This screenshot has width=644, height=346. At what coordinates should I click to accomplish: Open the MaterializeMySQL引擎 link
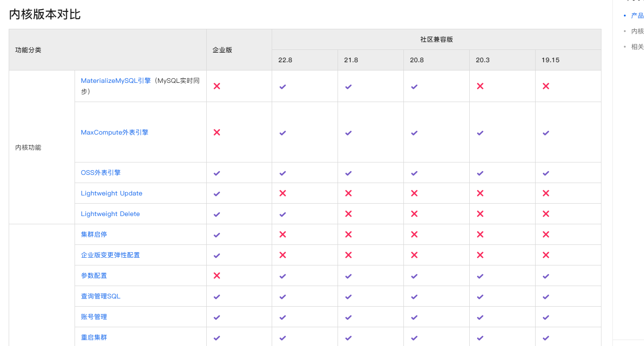click(x=116, y=81)
